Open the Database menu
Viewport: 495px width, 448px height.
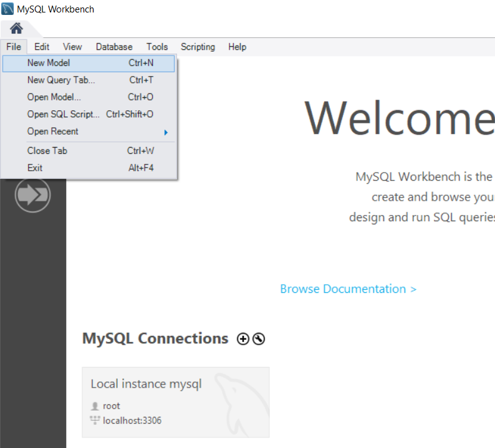(114, 47)
